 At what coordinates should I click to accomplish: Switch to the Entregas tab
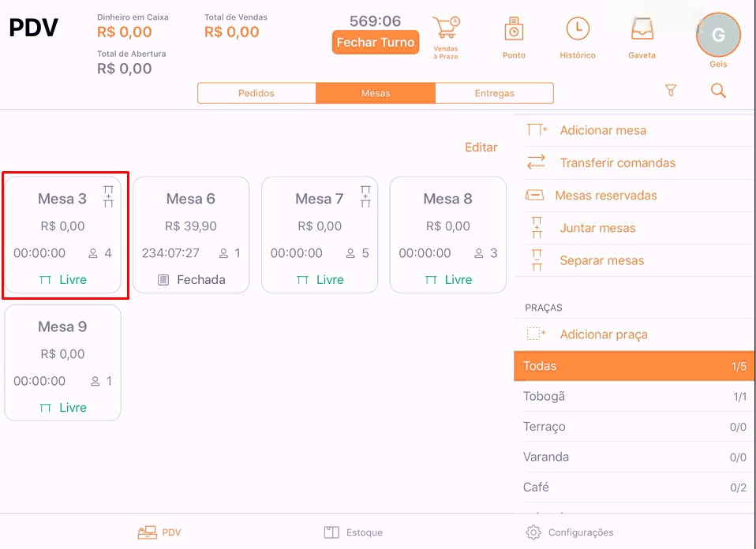[494, 93]
